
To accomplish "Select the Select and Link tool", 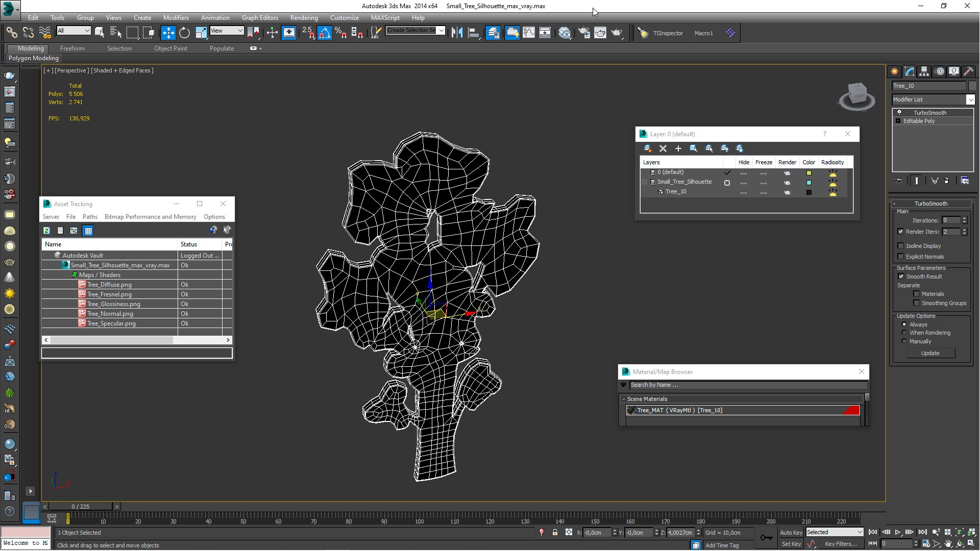I will tap(11, 33).
